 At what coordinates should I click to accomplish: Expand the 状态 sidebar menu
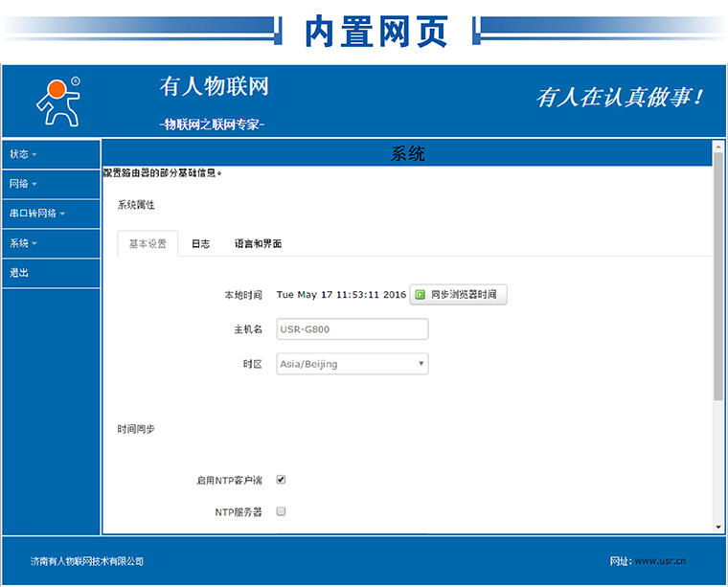(x=23, y=154)
